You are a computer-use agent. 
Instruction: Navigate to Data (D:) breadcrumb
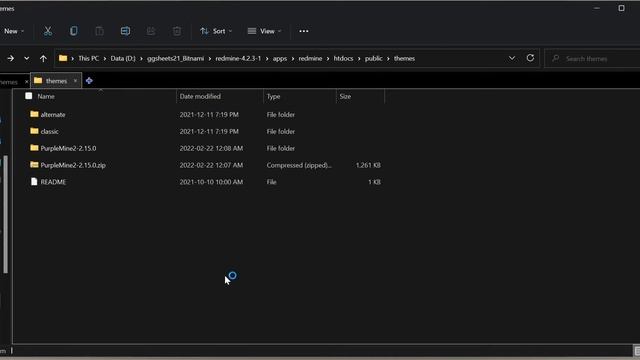[x=123, y=58]
